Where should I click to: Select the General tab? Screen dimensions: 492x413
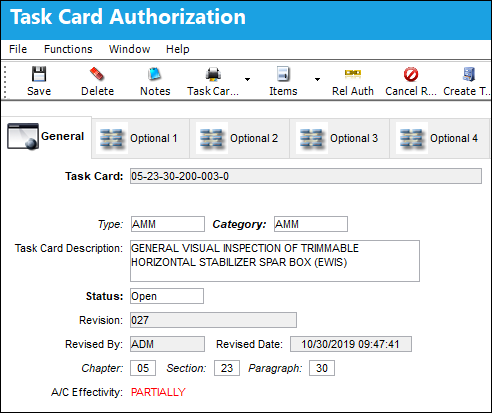(46, 137)
